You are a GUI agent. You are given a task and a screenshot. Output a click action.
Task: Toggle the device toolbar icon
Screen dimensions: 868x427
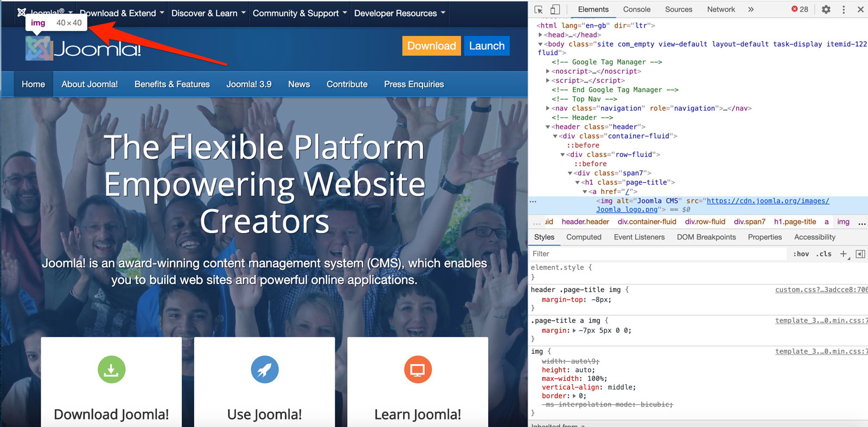tap(555, 10)
